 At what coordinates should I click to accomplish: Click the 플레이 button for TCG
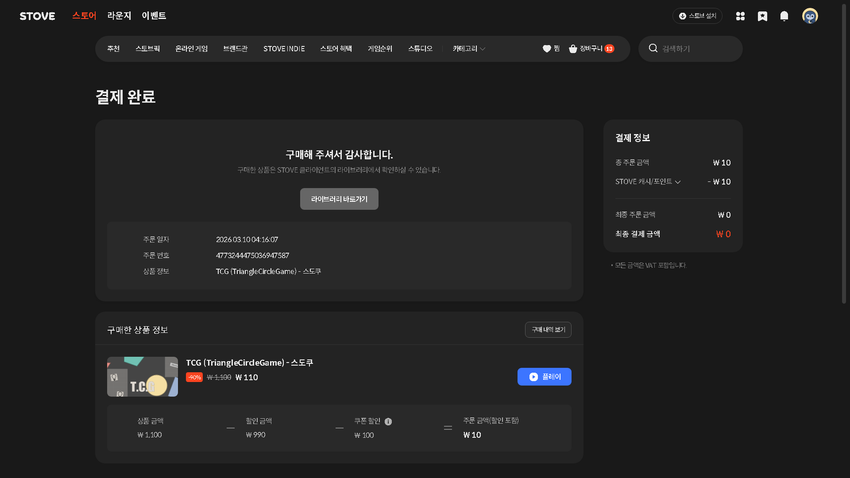pos(544,377)
